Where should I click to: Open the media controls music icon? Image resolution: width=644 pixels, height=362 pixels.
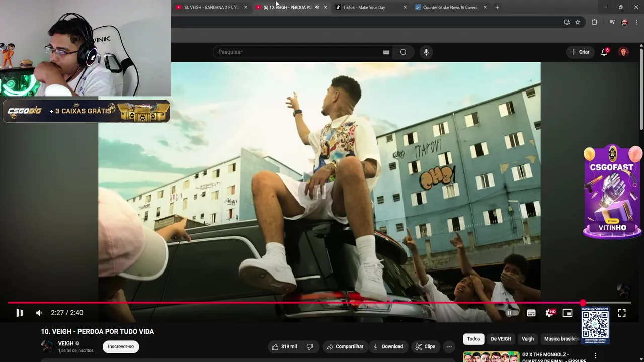612,22
